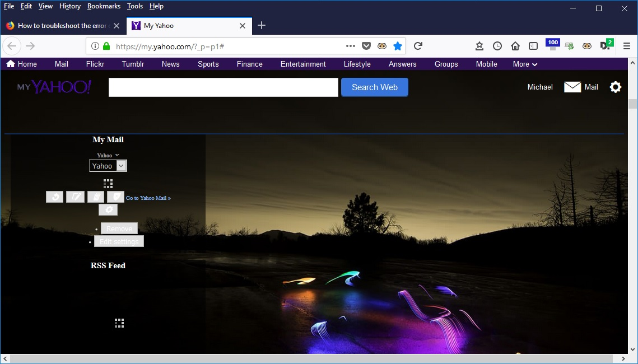Click the Search Web button

pyautogui.click(x=374, y=87)
